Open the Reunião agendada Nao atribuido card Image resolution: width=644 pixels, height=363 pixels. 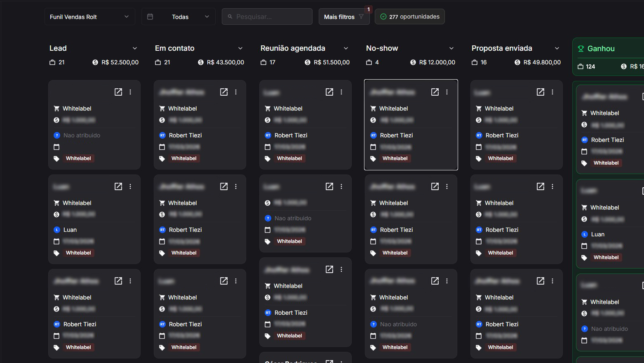point(329,186)
